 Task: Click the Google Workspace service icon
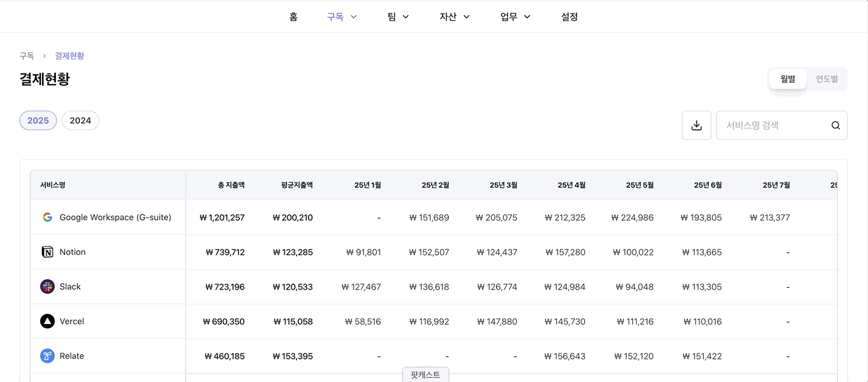tap(47, 217)
